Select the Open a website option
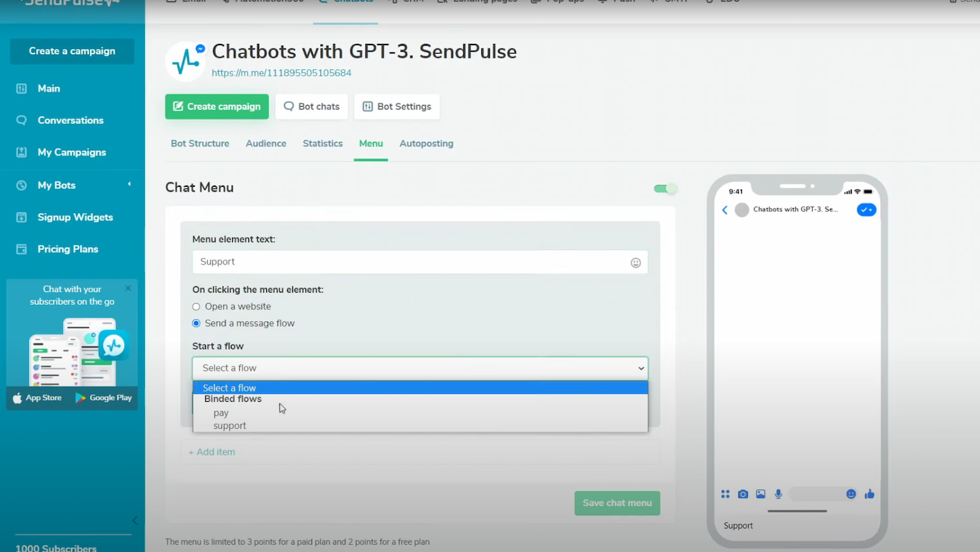Image resolution: width=980 pixels, height=552 pixels. tap(196, 306)
